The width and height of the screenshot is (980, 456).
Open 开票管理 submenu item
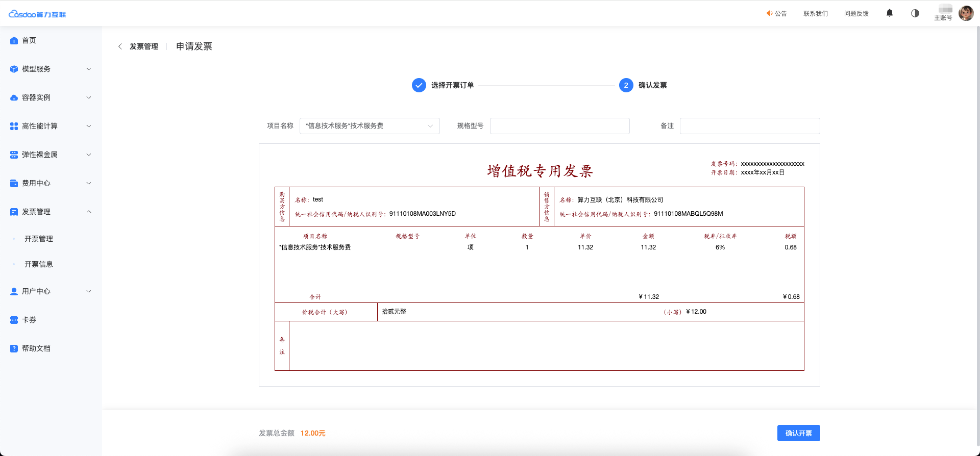(x=39, y=239)
